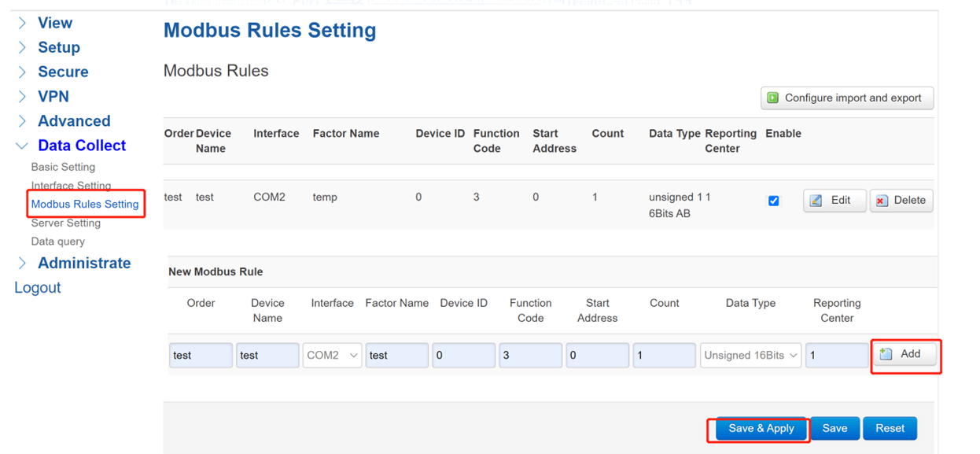Open the Data query page
This screenshot has width=980, height=454.
click(58, 242)
